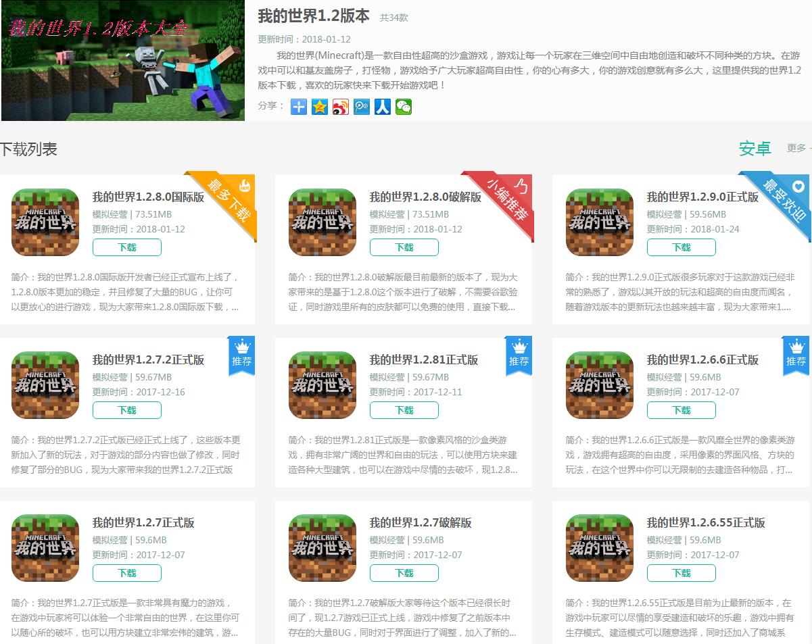Share to Renren icon
Viewport: 812px width, 644px height.
(383, 107)
